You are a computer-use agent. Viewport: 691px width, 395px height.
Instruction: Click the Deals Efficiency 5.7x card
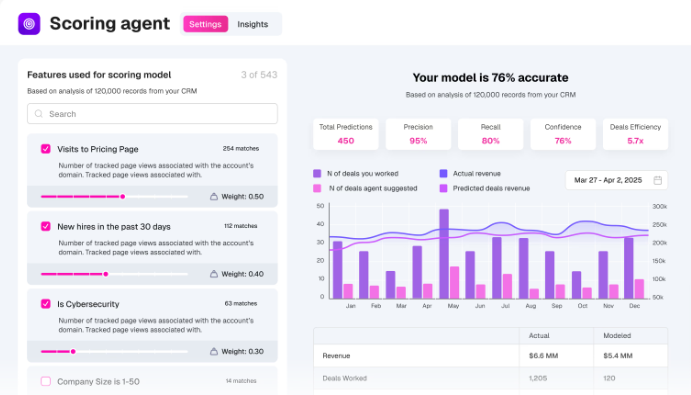click(x=635, y=134)
